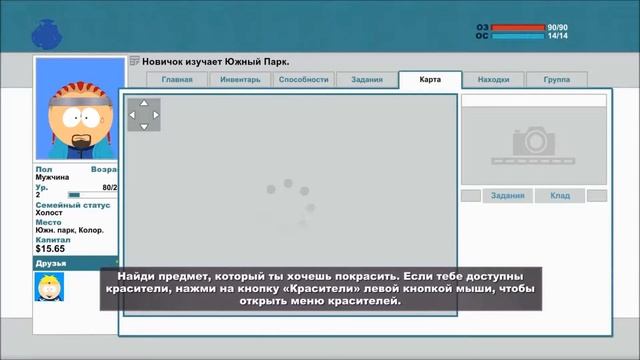640x360 pixels.
Task: Pan the map up with the arrow
Action: click(144, 103)
